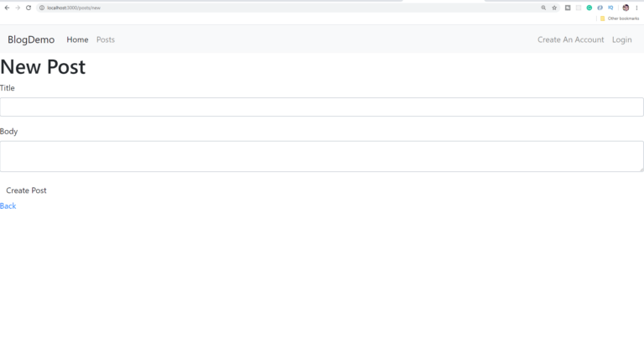Submit with the Create Post button
The width and height of the screenshot is (644, 339).
[26, 190]
